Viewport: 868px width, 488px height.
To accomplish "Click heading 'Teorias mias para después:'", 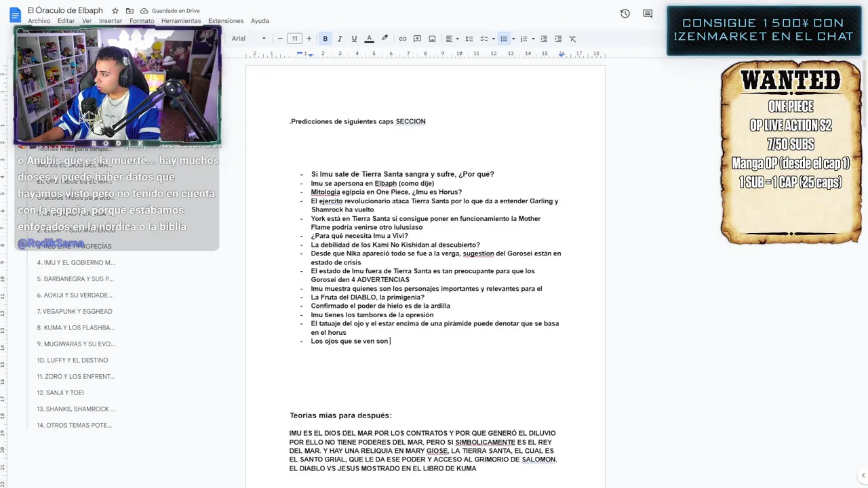I will tap(340, 415).
